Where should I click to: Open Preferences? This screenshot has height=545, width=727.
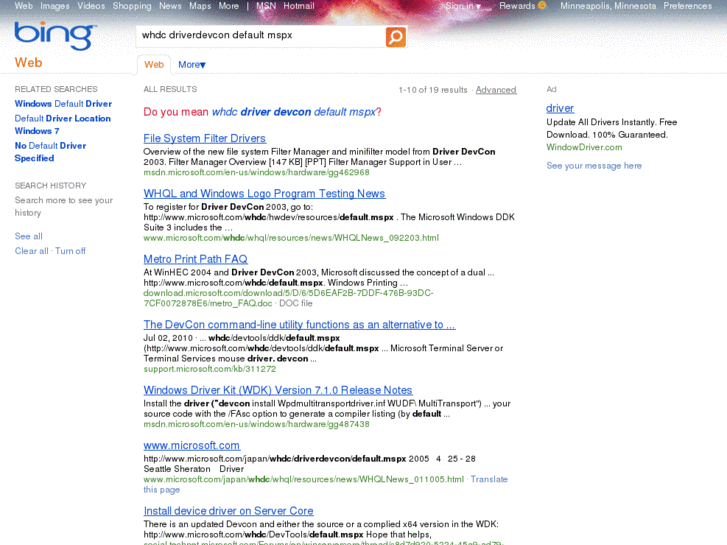[x=687, y=6]
